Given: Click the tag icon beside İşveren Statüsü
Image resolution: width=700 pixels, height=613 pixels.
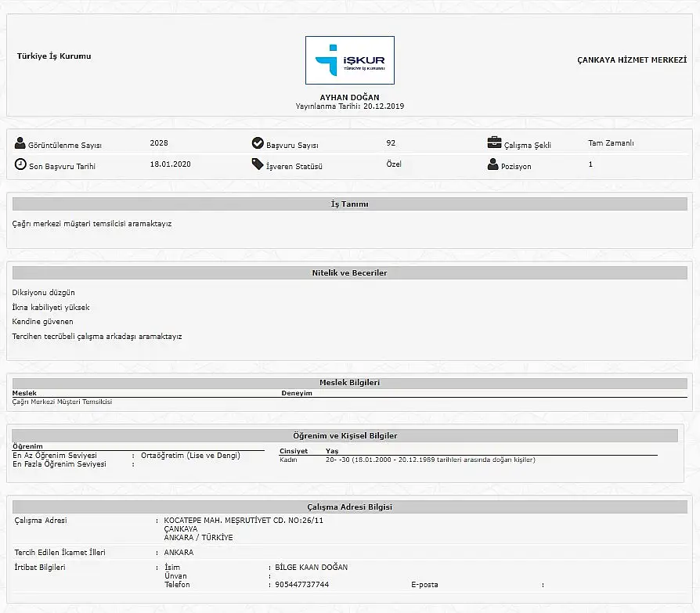Looking at the screenshot, I should 258,164.
